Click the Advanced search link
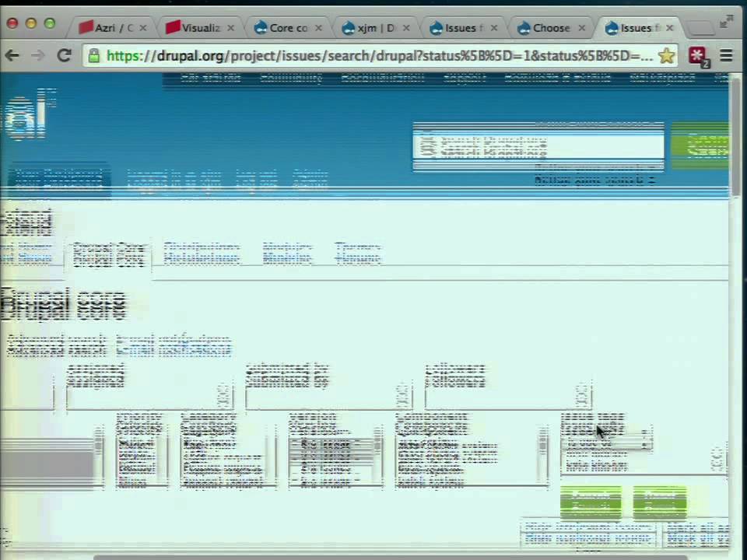This screenshot has height=560, width=747. tap(56, 346)
